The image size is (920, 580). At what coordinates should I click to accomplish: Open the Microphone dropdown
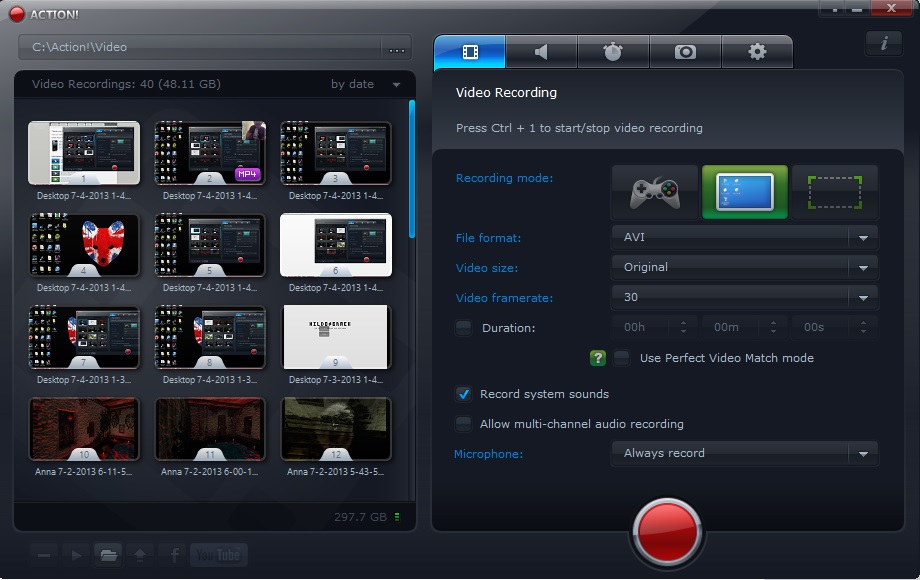pos(745,453)
